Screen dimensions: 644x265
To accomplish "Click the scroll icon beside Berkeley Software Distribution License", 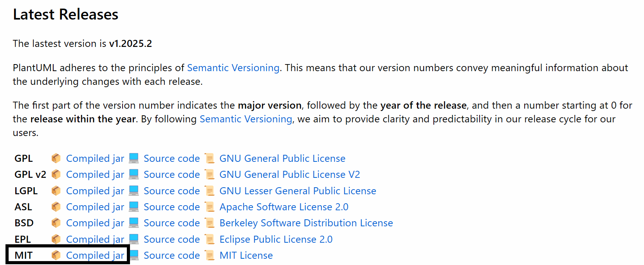I will pos(210,223).
